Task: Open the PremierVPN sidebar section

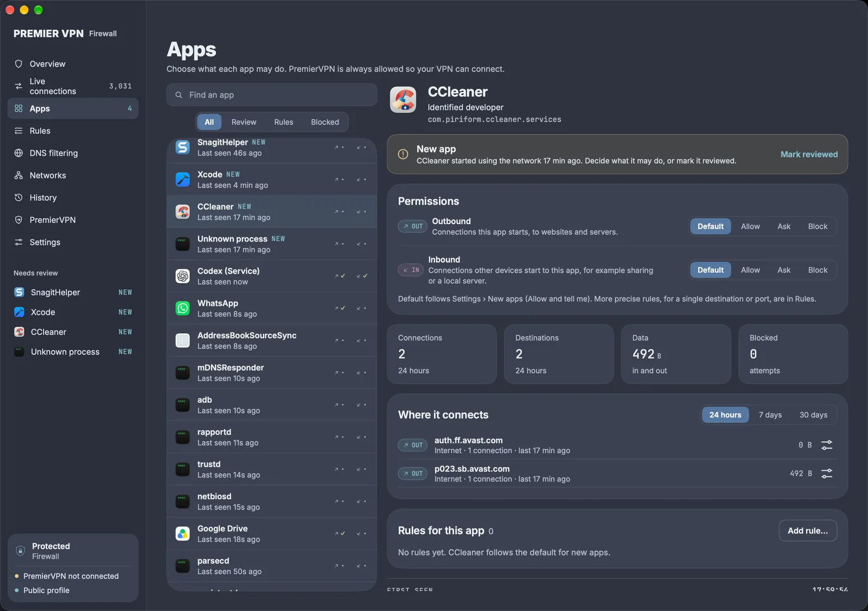Action: [x=73, y=220]
